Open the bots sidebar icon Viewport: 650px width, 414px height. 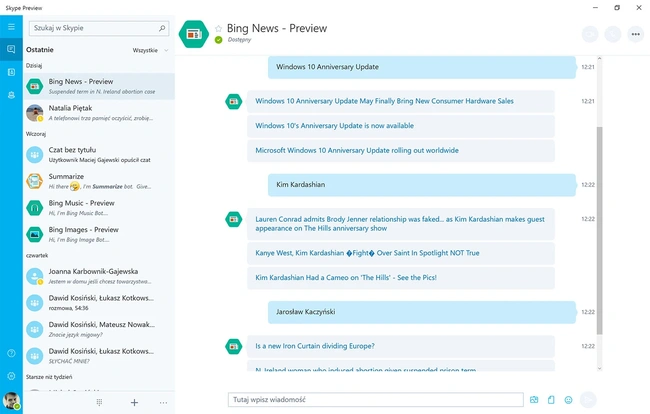click(x=11, y=95)
